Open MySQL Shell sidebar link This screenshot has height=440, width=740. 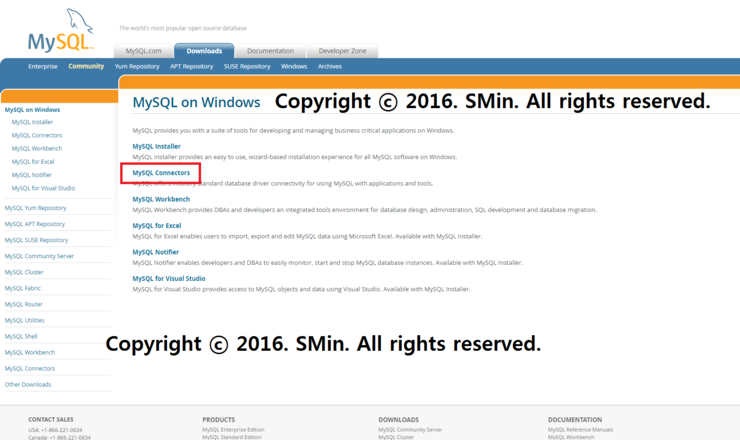(21, 336)
